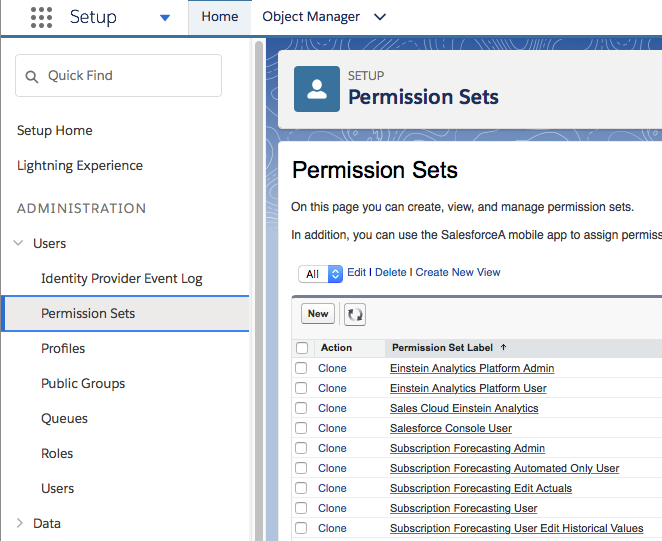Screen dimensions: 662x541
Task: Open the Object Manager chevron menu
Action: pos(378,17)
